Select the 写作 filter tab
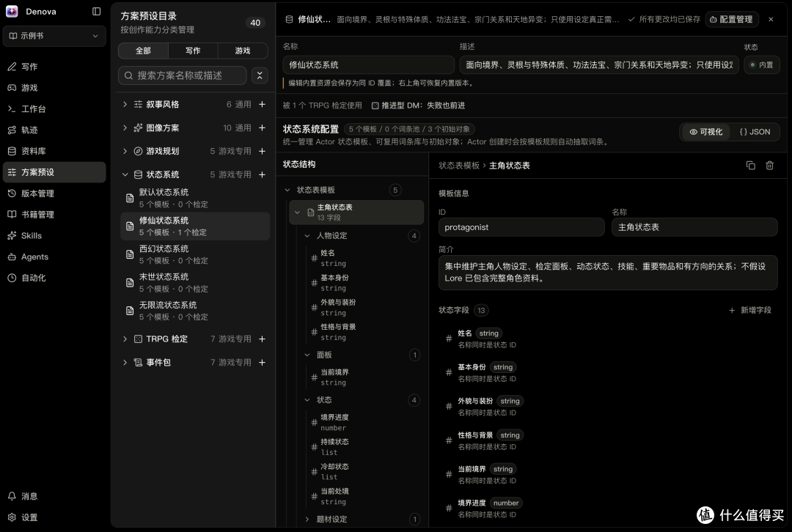Viewport: 792px width, 532px height. click(x=193, y=51)
